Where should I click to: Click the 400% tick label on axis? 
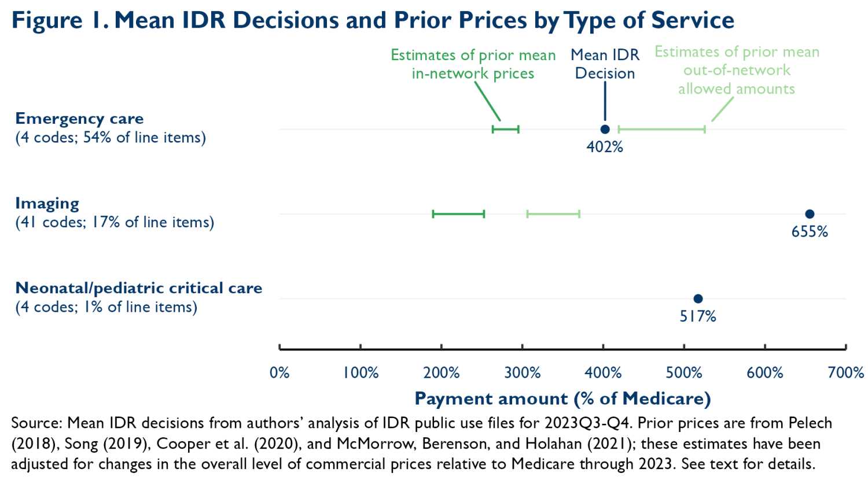coord(603,373)
